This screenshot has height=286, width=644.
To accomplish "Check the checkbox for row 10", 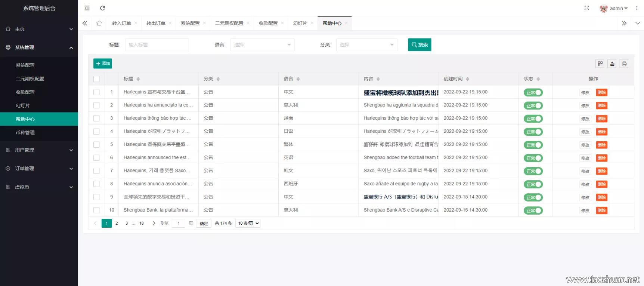I will pyautogui.click(x=96, y=210).
